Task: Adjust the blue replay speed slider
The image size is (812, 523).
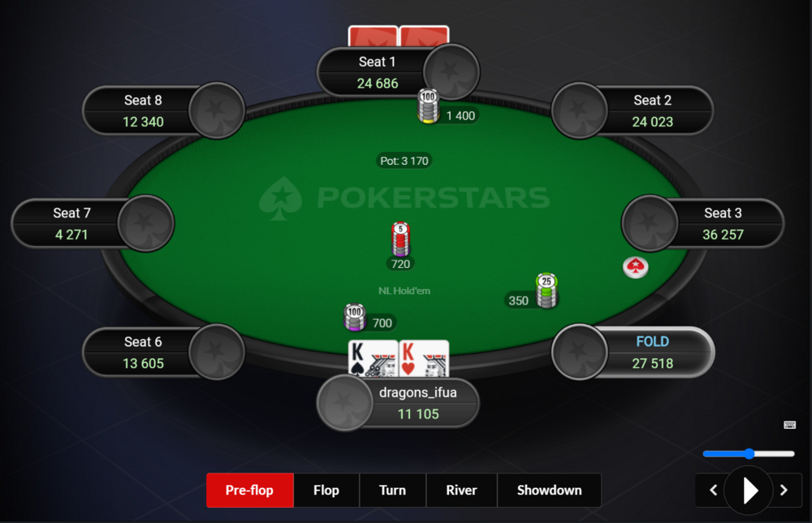Action: [749, 454]
